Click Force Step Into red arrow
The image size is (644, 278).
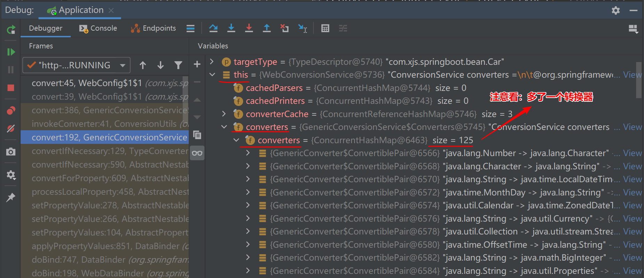coord(249,28)
